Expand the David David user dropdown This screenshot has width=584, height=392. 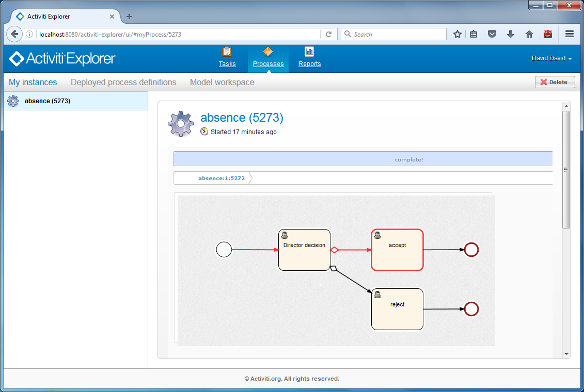551,58
